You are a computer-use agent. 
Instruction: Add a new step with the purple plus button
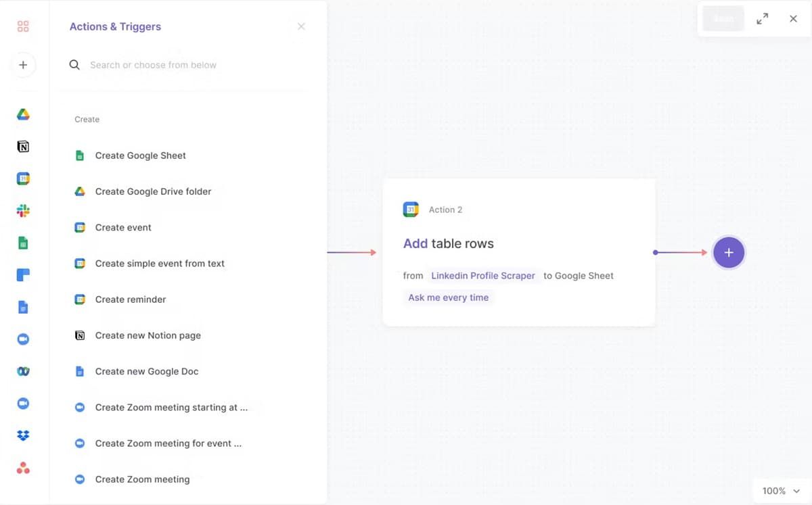click(729, 253)
